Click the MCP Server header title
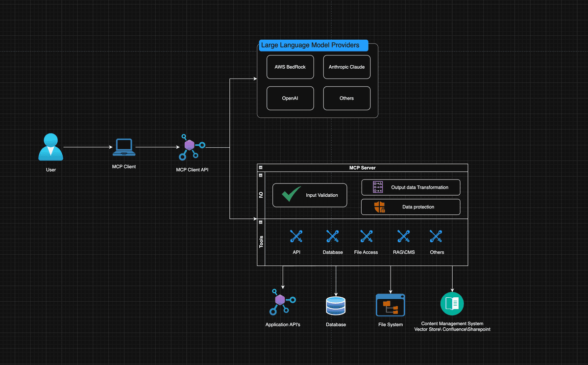 coord(362,168)
